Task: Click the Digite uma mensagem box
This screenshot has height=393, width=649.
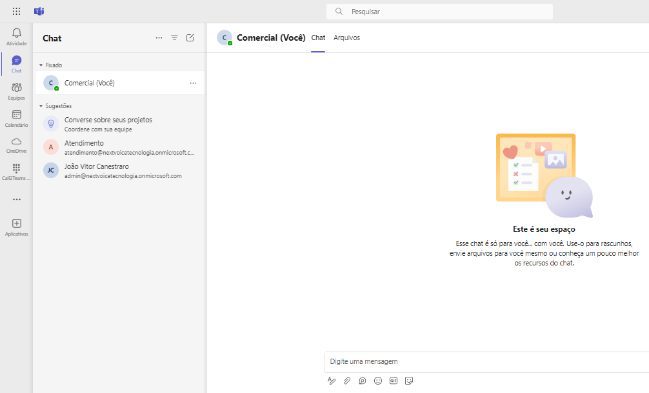Action: pyautogui.click(x=486, y=362)
